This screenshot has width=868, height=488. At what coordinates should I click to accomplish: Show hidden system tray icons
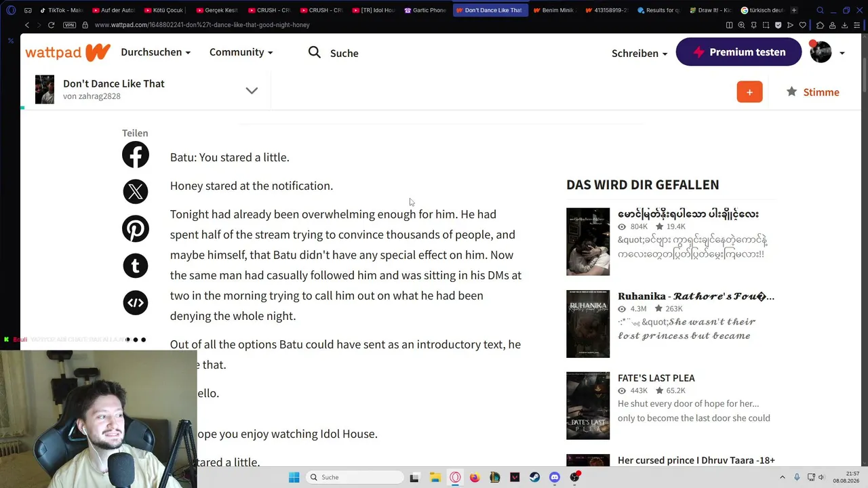point(782,477)
